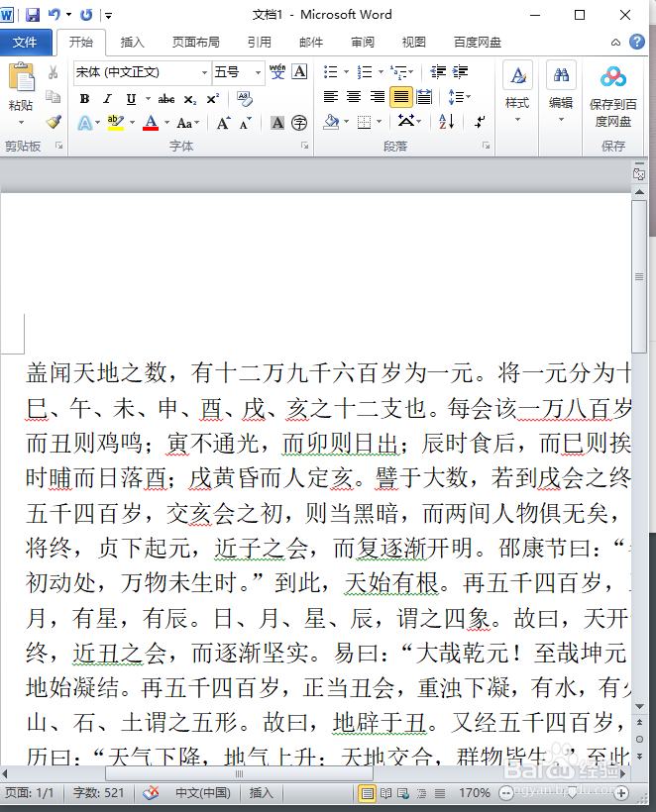Toggle Superscript formatting

pyautogui.click(x=213, y=98)
